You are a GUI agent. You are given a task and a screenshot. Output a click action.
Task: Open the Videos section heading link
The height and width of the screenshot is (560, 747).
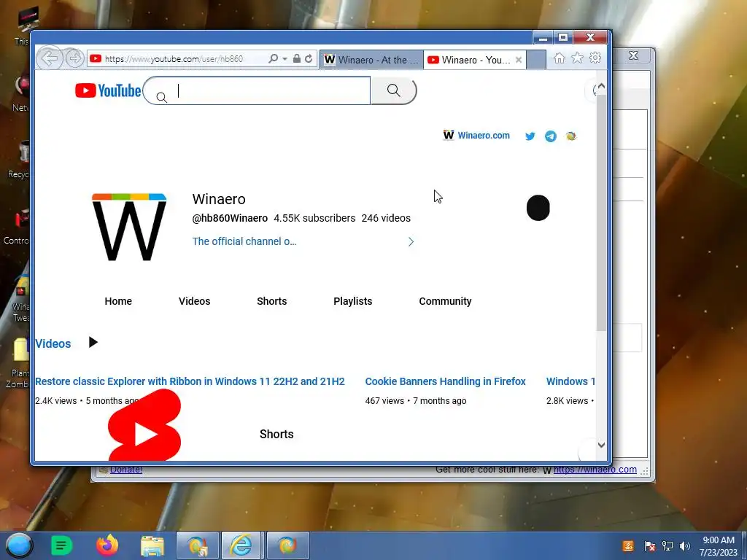tap(53, 343)
